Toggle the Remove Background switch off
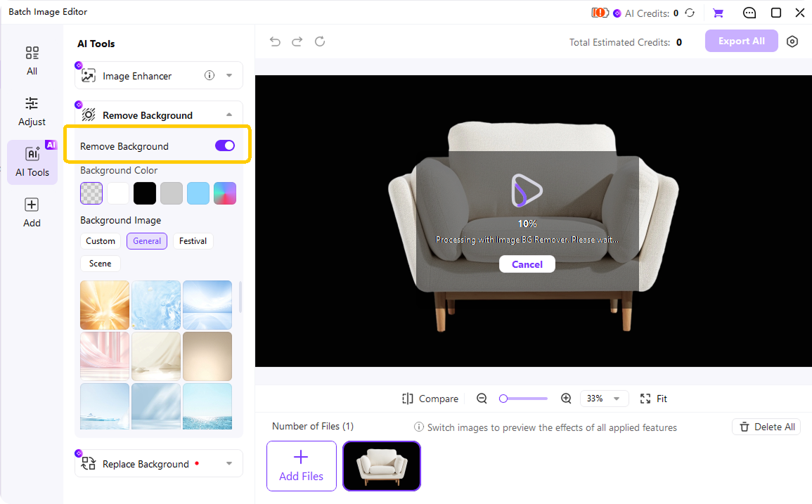812x504 pixels. [x=225, y=146]
